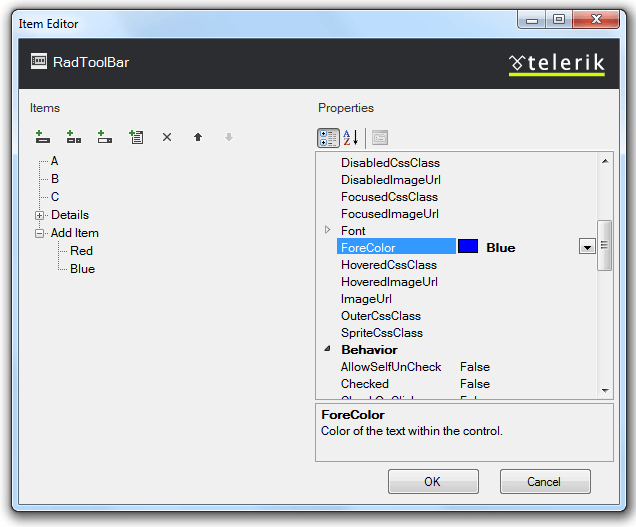Select the SpriteCssClass property
This screenshot has width=636, height=527.
tap(382, 333)
